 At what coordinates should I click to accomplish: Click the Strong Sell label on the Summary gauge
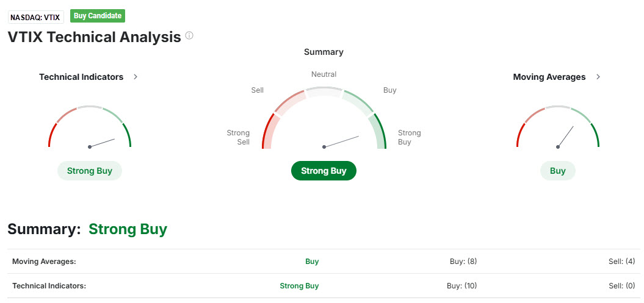click(238, 137)
